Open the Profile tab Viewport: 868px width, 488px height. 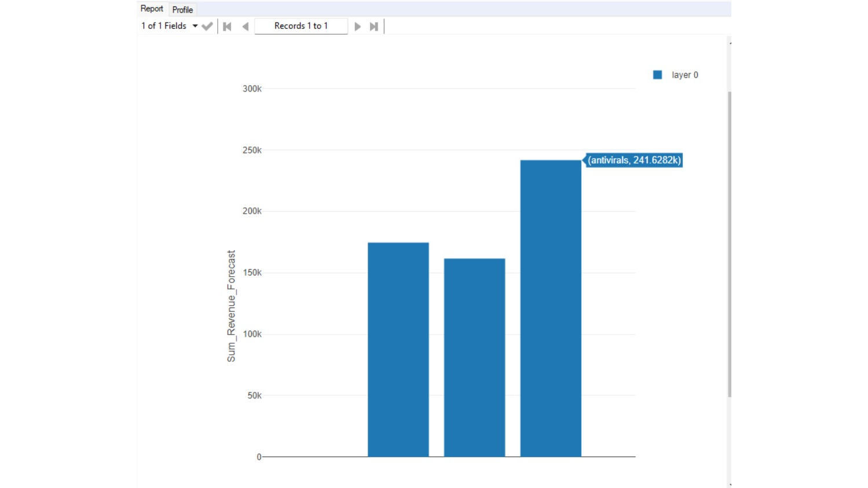182,10
